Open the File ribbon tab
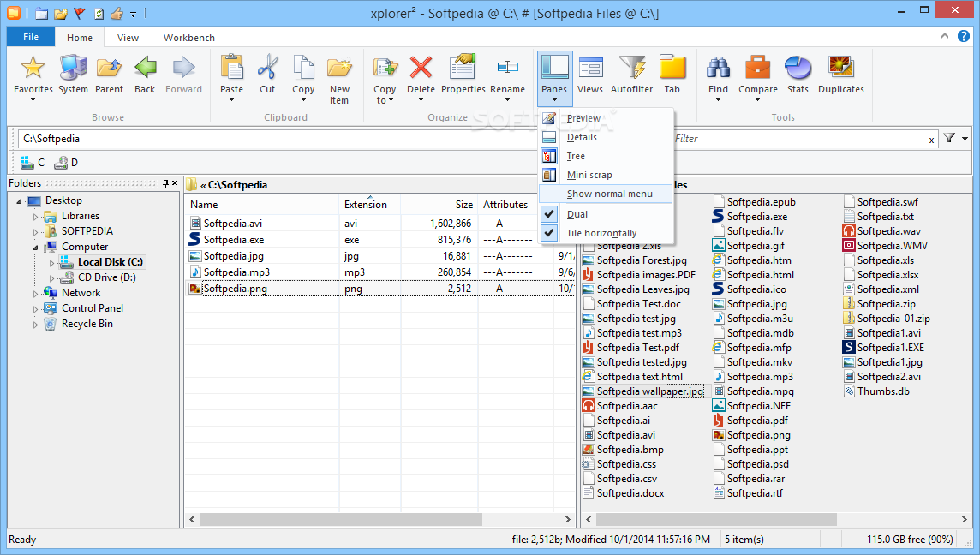Screen dimensions: 980x555 click(31, 37)
